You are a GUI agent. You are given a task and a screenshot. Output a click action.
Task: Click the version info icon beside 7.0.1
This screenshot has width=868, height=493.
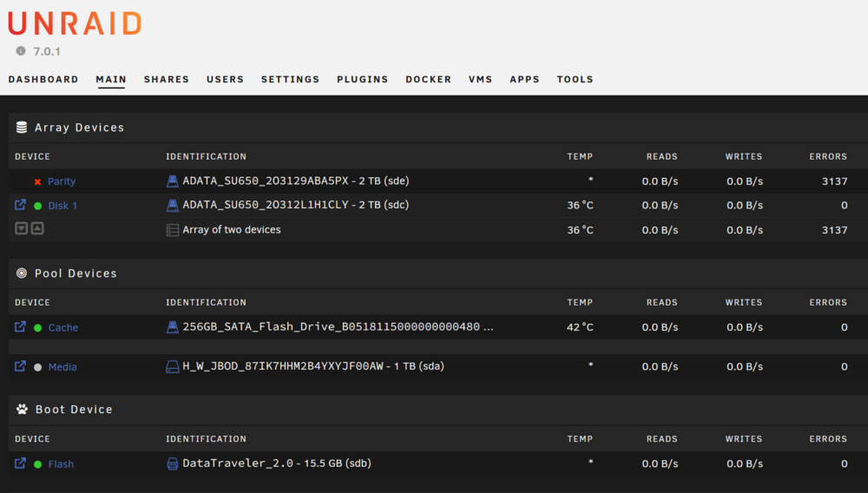point(21,51)
